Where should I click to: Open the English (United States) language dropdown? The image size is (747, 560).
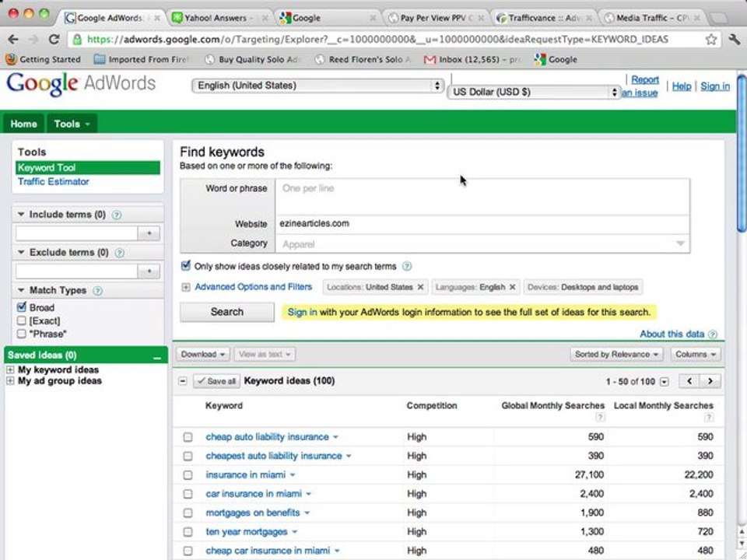[x=317, y=86]
